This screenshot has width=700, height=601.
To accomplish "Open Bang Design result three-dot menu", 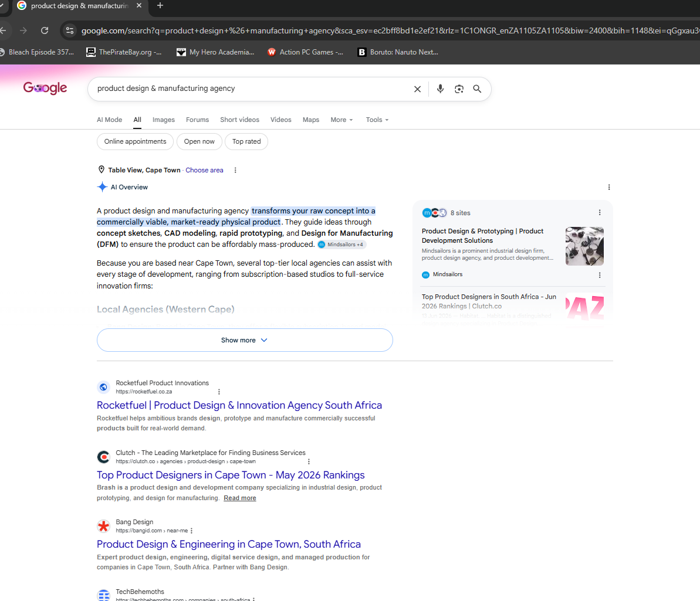I will (191, 531).
